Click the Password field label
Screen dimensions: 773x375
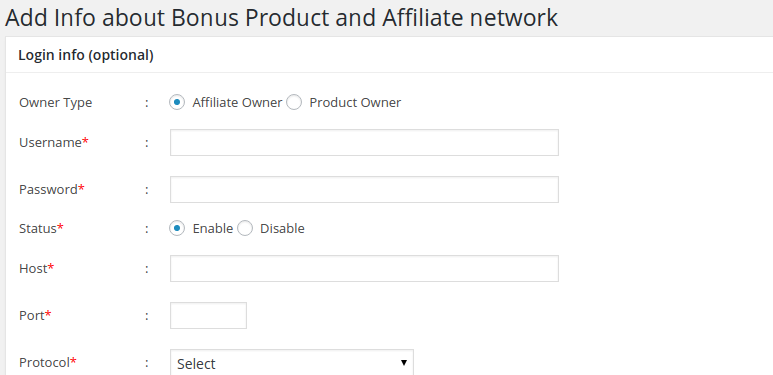tap(52, 189)
